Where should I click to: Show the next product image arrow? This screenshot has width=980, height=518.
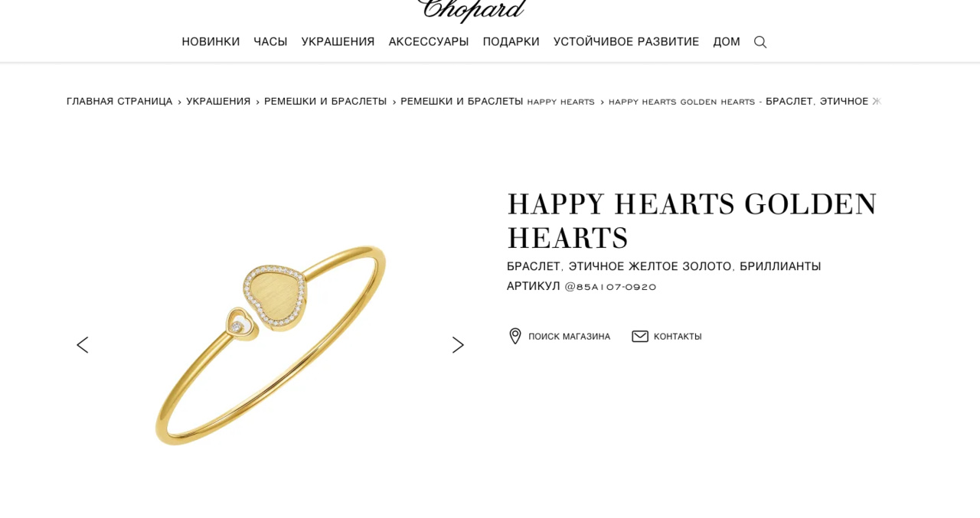[458, 345]
